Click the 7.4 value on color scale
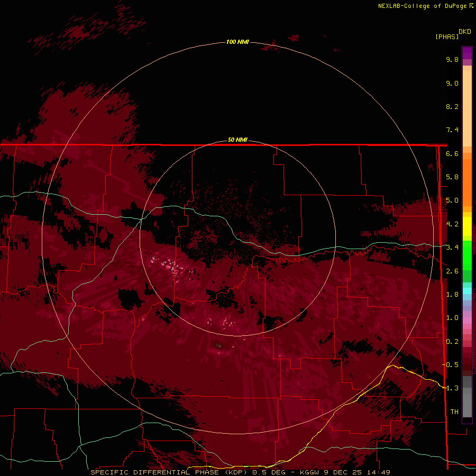 point(452,130)
